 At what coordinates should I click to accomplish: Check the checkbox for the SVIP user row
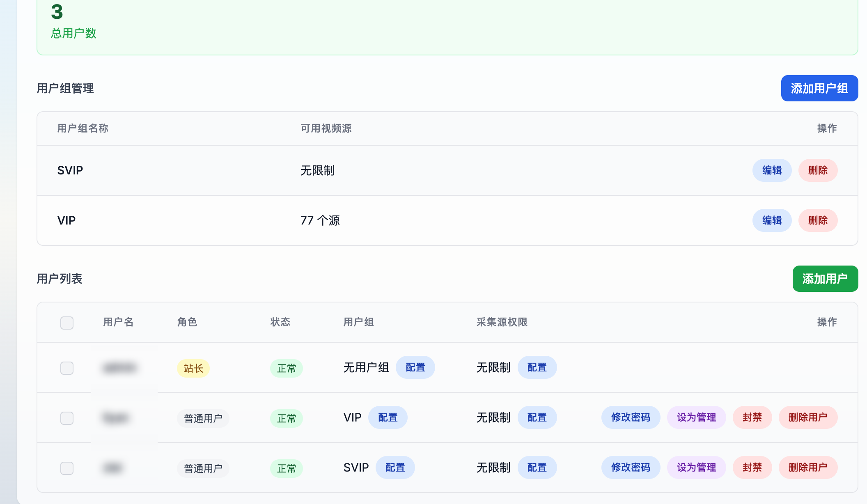[x=67, y=467]
